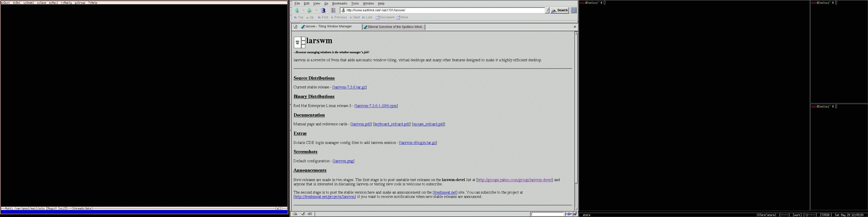Click the [work] label in larswm status bar
The height and width of the screenshot is (217, 868).
tap(797, 215)
